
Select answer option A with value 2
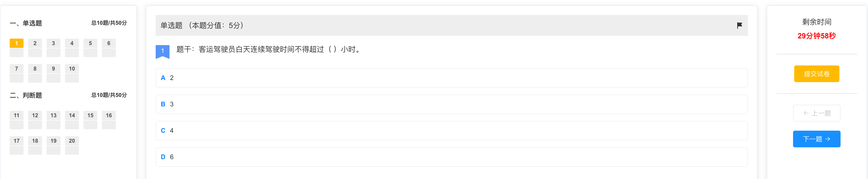[x=452, y=78]
